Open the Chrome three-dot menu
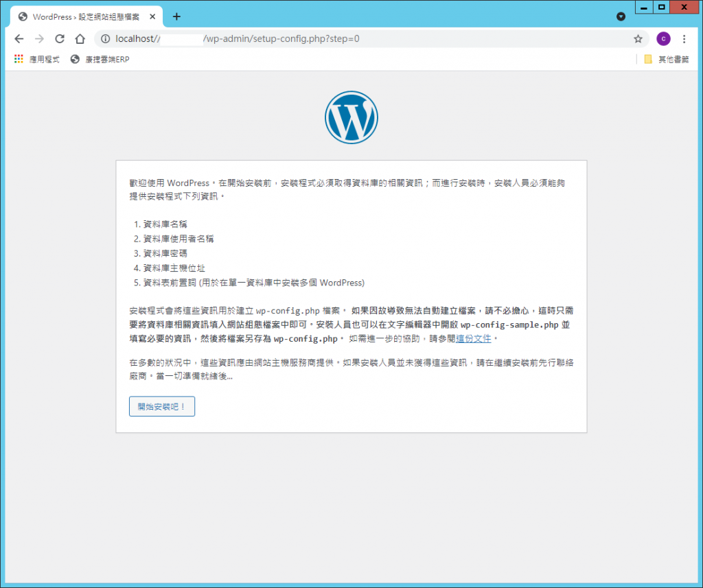This screenshot has height=588, width=703. tap(684, 39)
